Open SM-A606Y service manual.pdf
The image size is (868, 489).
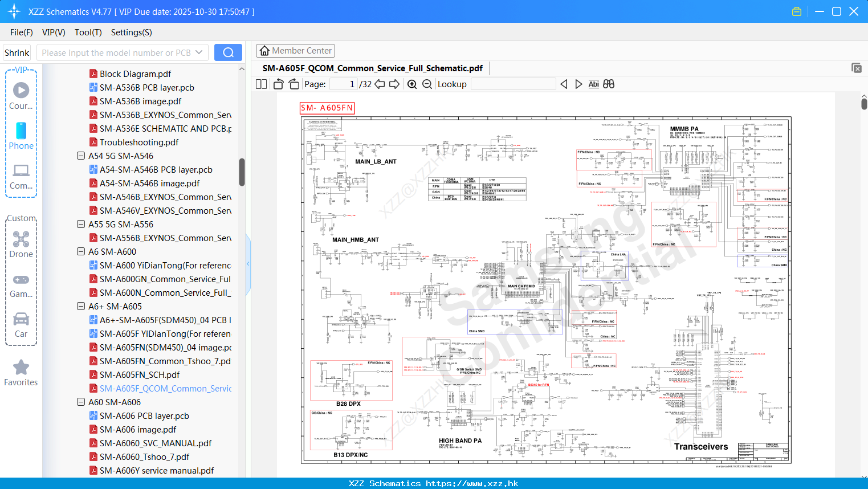(151, 470)
